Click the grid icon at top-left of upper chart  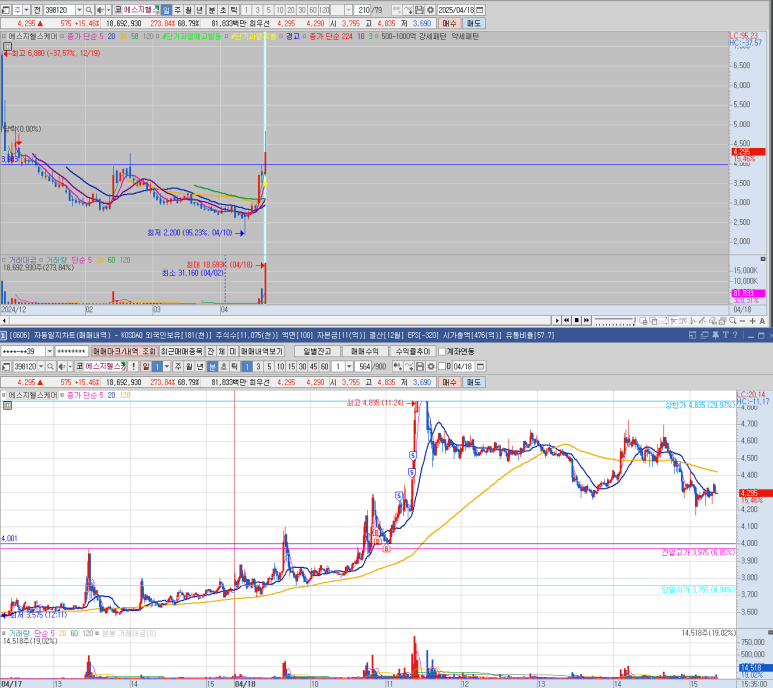pos(7,47)
